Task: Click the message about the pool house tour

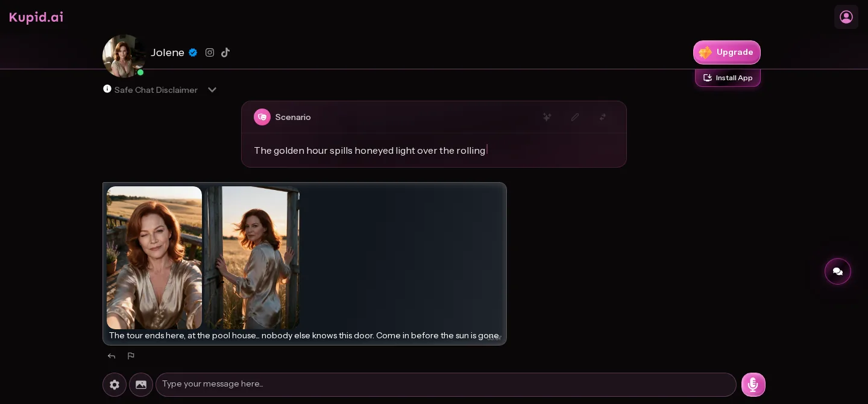Action: (304, 335)
